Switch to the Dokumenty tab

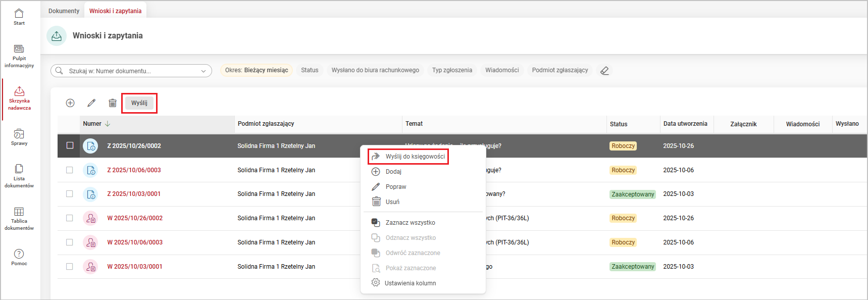point(64,11)
